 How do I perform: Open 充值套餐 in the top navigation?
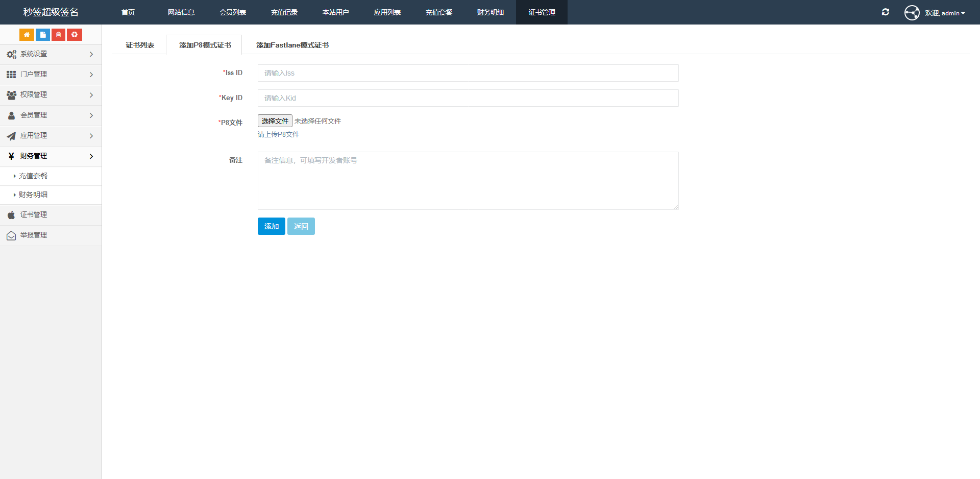[x=439, y=12]
